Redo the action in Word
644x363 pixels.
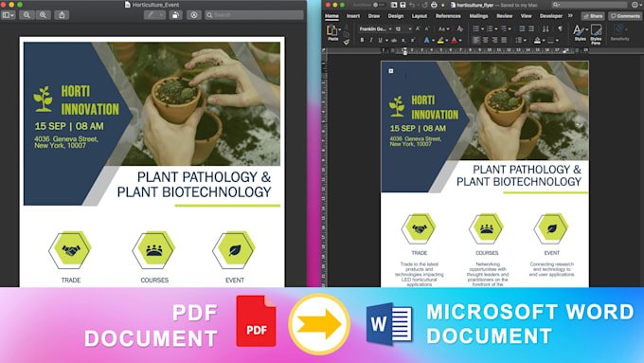click(424, 5)
